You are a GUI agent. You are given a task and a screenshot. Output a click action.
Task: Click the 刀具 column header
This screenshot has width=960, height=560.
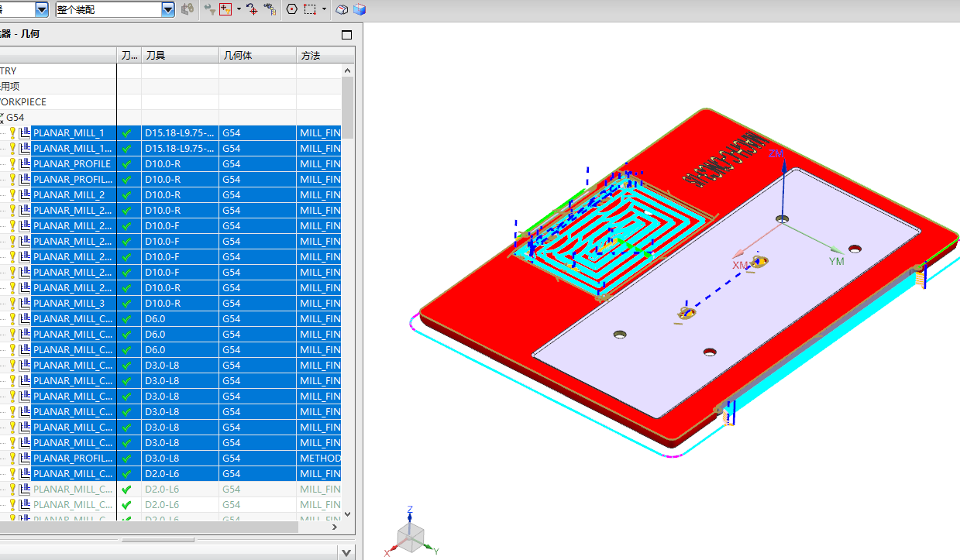180,56
